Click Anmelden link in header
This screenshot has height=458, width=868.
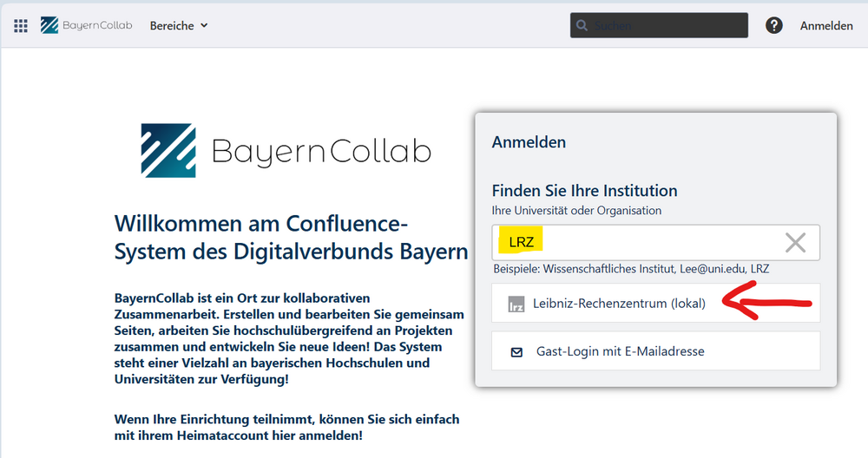(x=826, y=25)
